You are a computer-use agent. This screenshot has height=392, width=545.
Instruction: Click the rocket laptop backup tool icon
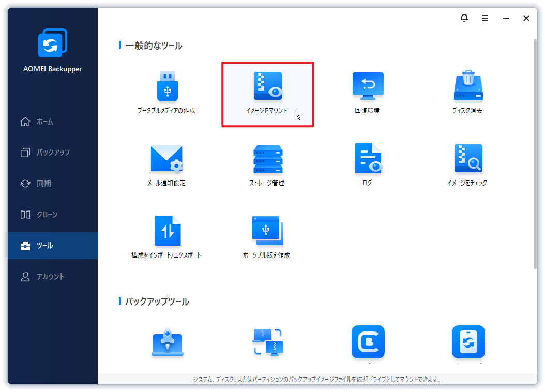pyautogui.click(x=168, y=342)
